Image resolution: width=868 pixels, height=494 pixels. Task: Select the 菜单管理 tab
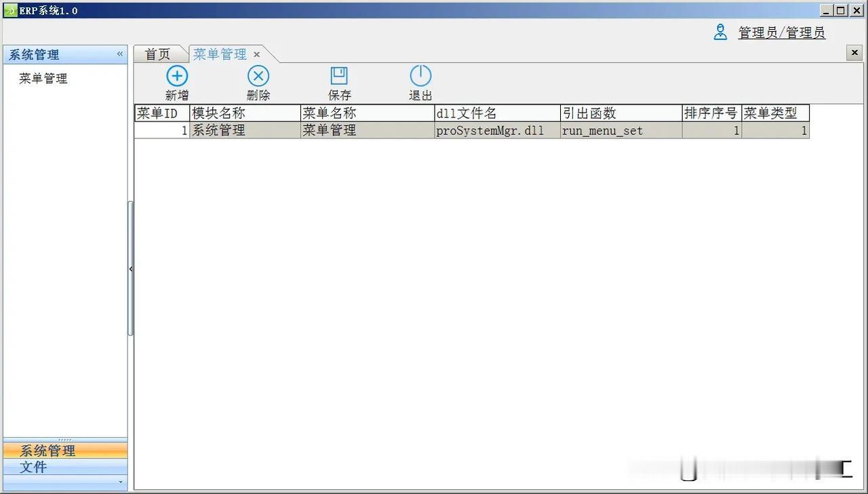[x=220, y=54]
